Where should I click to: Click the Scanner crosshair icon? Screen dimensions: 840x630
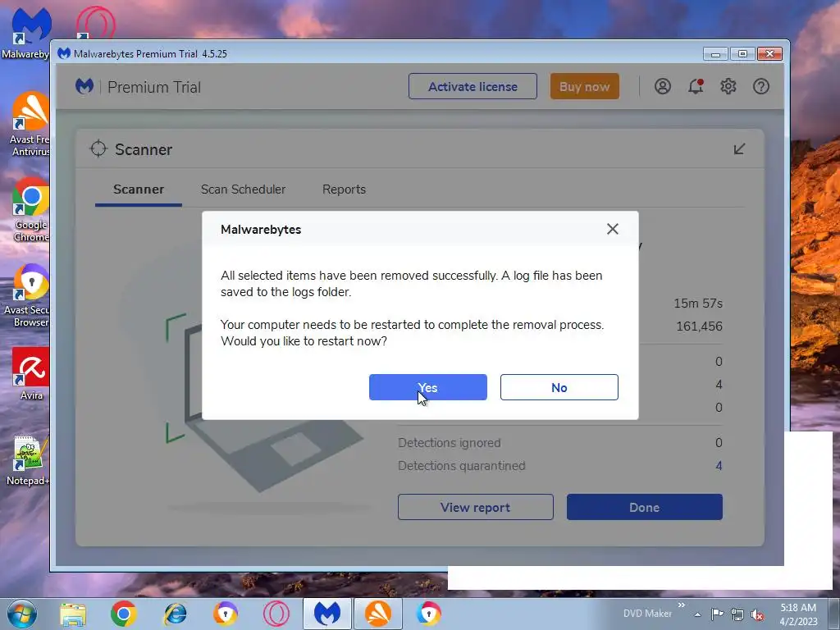[x=98, y=149]
